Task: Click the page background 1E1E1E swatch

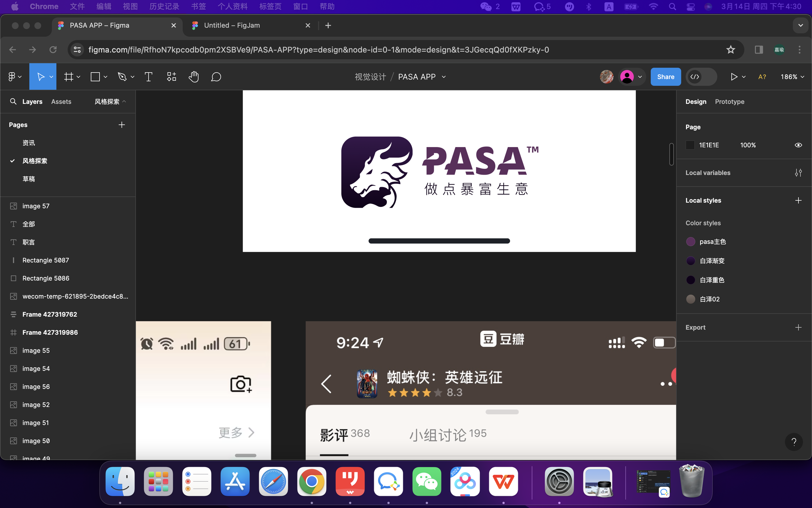Action: tap(690, 145)
